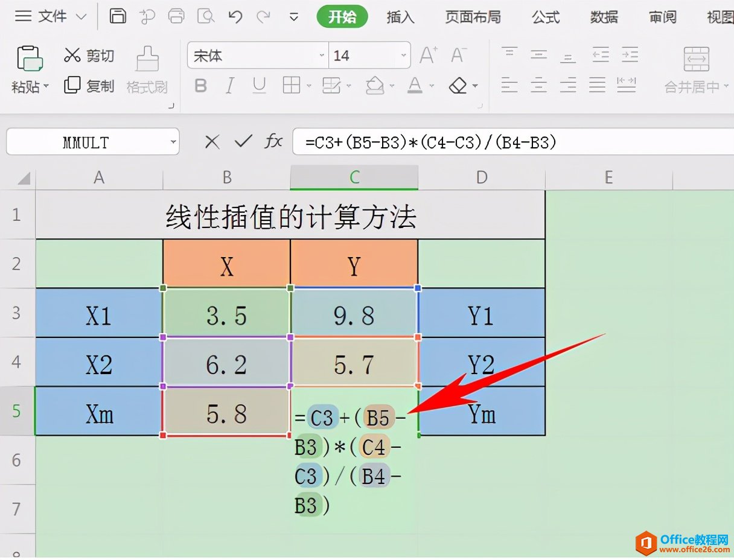This screenshot has width=734, height=560.
Task: Click the 剪切 cut button
Action: (x=89, y=56)
